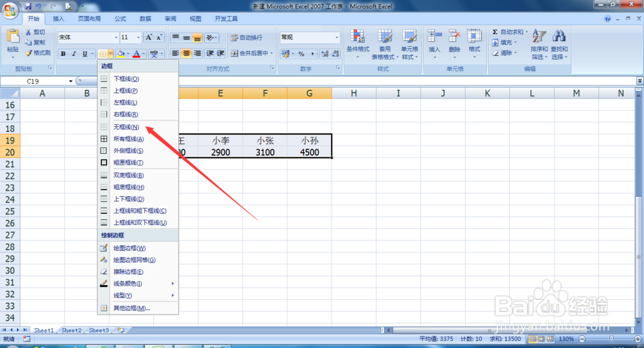Click the Insert cells icon
The image size is (644, 348).
click(435, 36)
